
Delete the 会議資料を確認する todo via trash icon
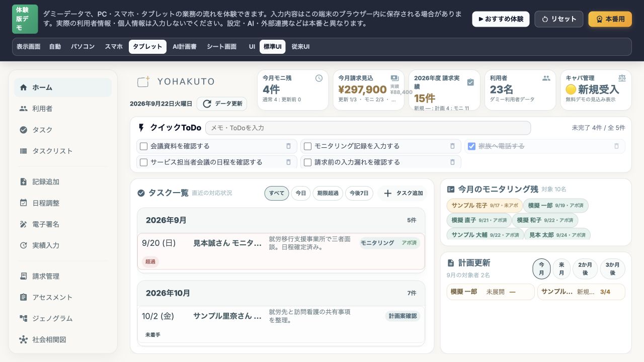pos(288,146)
